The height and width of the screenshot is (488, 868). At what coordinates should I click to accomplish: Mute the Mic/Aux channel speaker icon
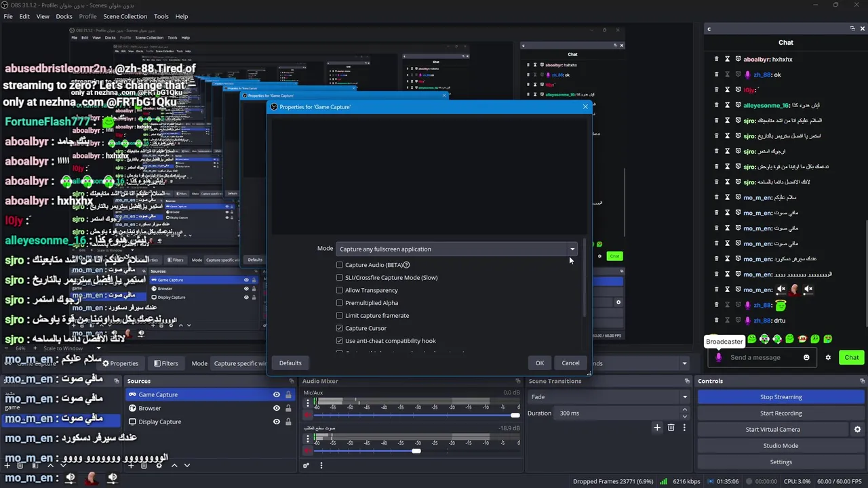308,415
